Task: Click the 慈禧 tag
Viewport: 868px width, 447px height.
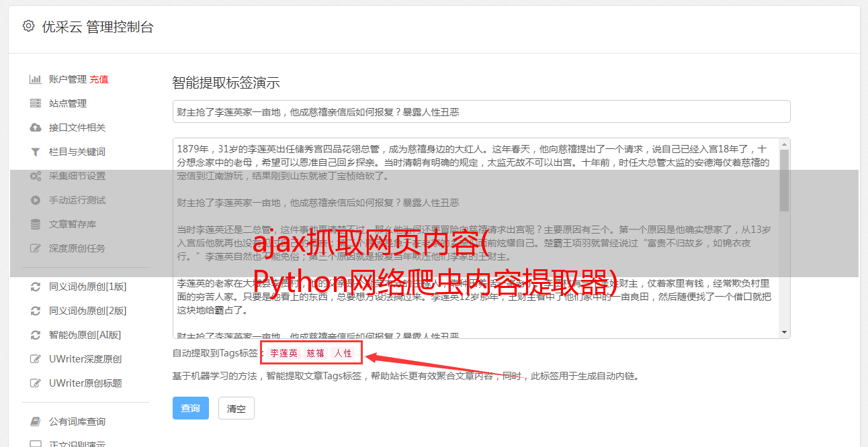Action: click(x=316, y=353)
